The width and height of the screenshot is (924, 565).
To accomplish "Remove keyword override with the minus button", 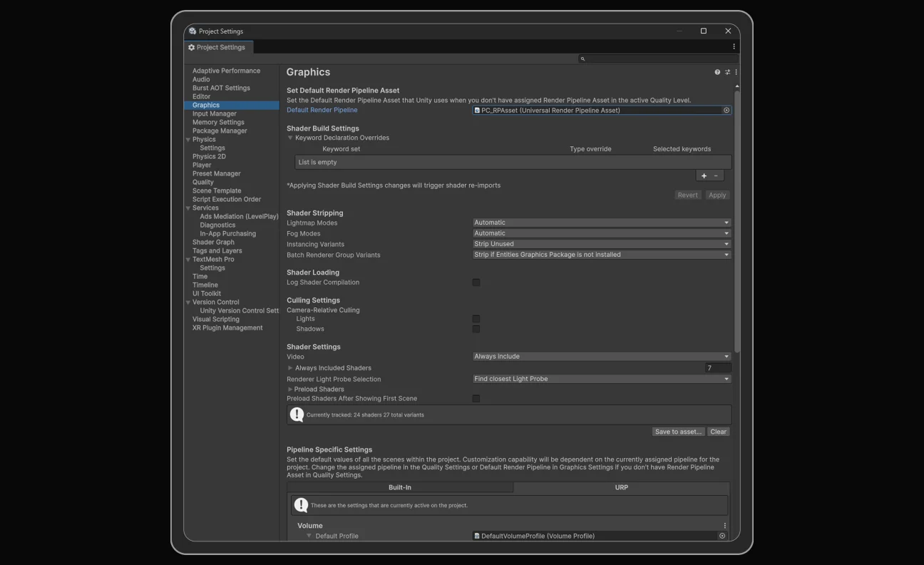I will [x=717, y=175].
